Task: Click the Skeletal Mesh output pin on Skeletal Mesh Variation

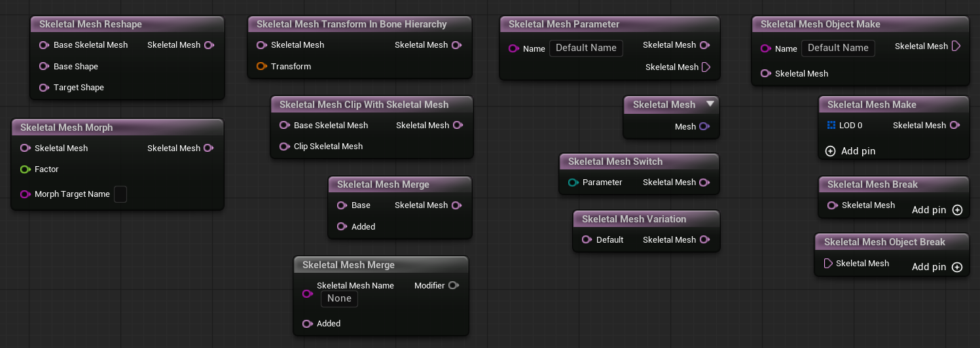Action: pyautogui.click(x=704, y=240)
